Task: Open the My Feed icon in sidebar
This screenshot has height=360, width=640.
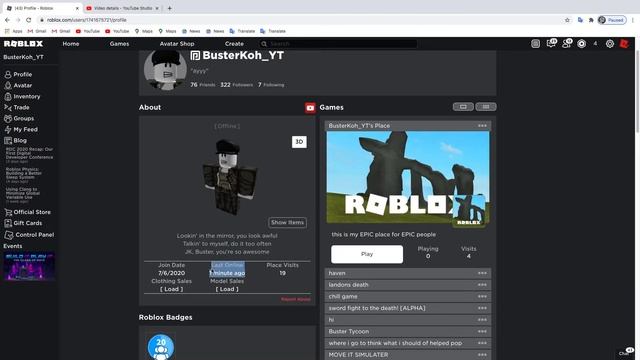Action: point(8,129)
